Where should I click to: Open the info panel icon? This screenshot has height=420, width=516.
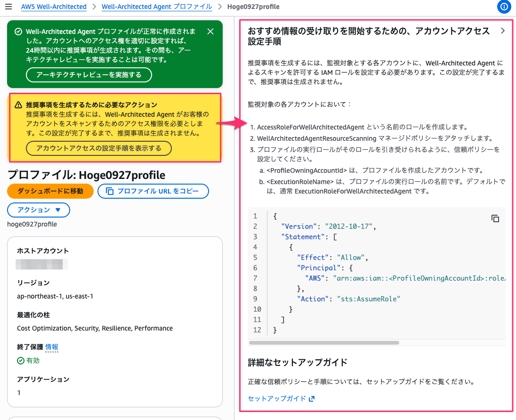point(504,7)
